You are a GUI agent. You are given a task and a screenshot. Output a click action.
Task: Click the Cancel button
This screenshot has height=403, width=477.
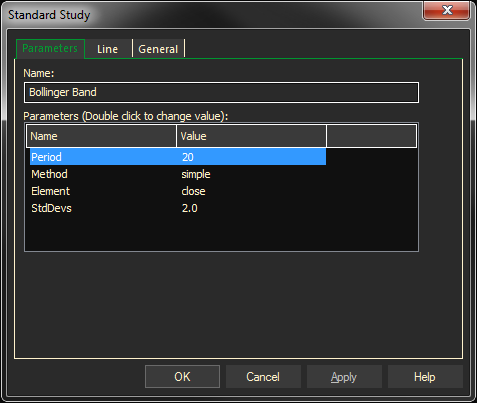[x=263, y=377]
